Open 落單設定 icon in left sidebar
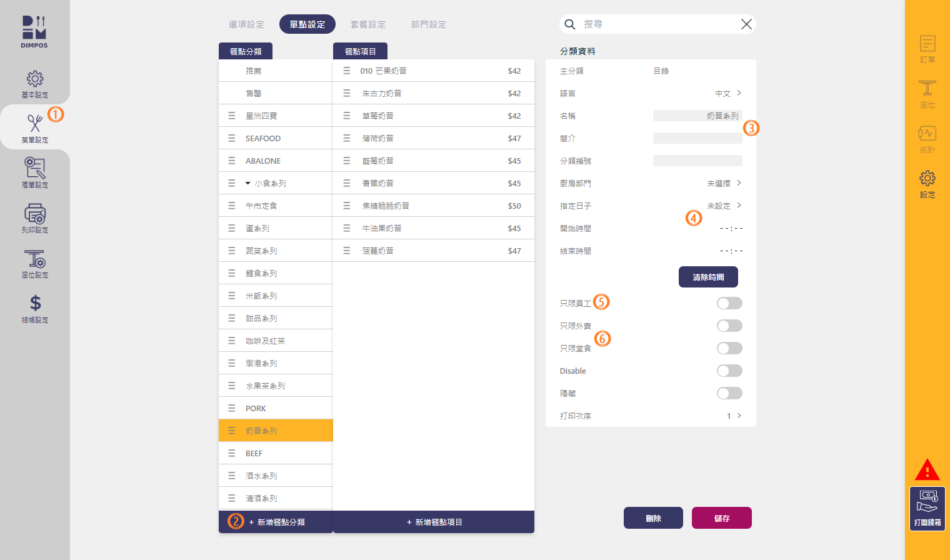950x560 pixels. (35, 169)
